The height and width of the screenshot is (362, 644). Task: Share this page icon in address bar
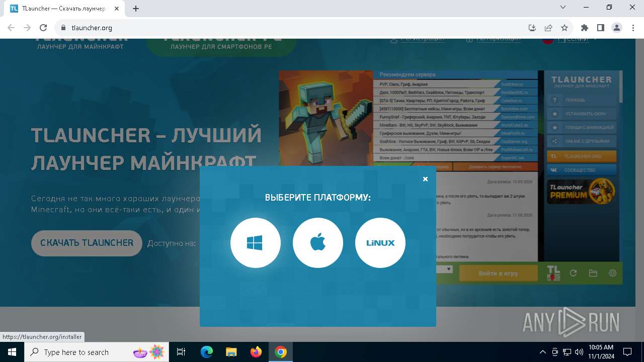click(548, 28)
